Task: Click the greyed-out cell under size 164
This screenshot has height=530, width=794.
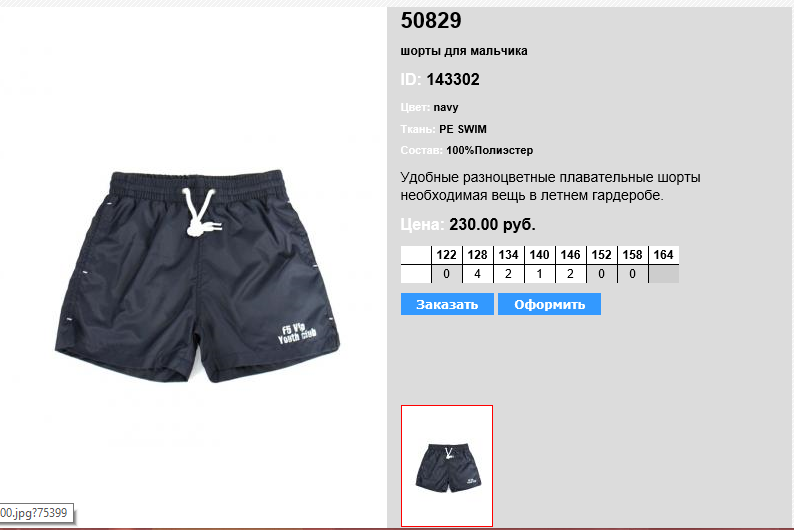Action: point(664,274)
